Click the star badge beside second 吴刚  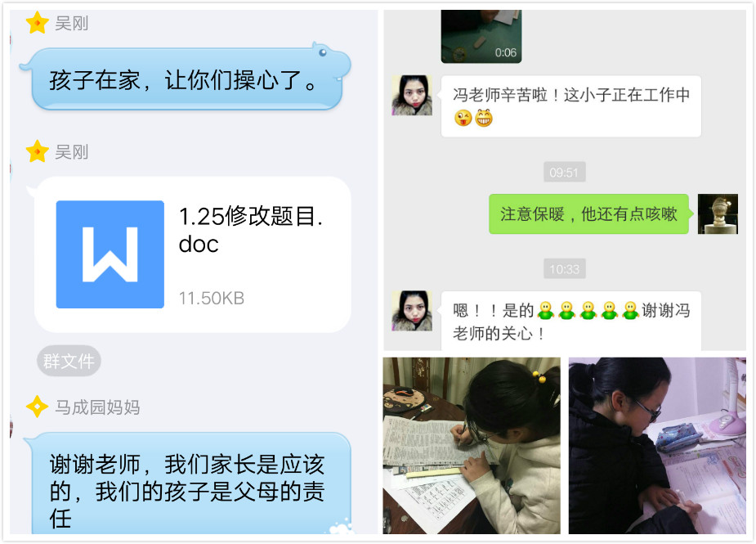tap(37, 151)
